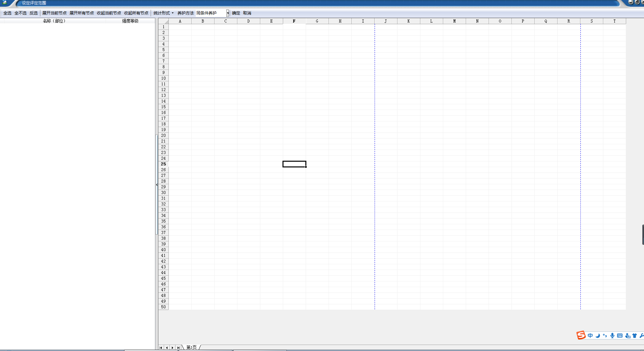
Task: Click the IME moon icon
Action: point(598,336)
